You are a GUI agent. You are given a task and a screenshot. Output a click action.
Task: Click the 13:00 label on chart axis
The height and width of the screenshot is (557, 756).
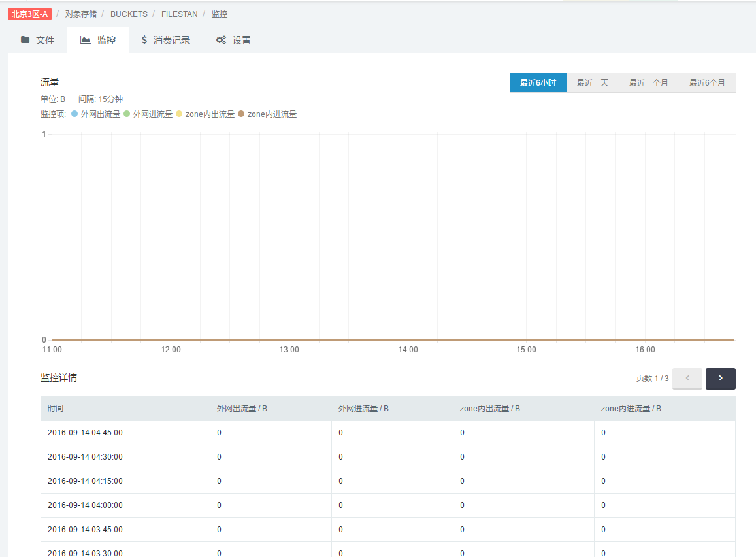(289, 350)
